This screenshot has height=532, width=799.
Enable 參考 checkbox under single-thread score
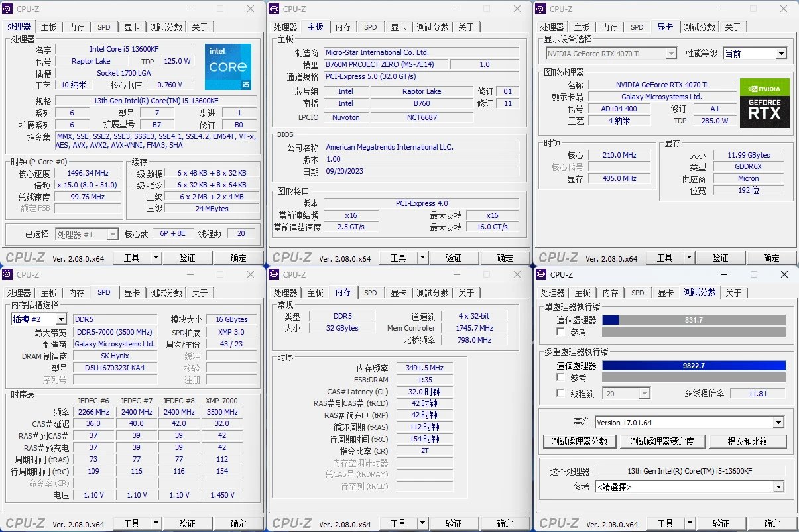(x=561, y=331)
